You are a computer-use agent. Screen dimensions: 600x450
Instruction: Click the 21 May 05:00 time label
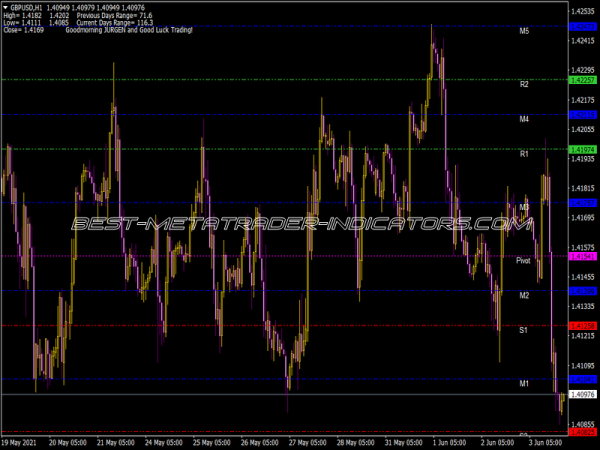[116, 443]
